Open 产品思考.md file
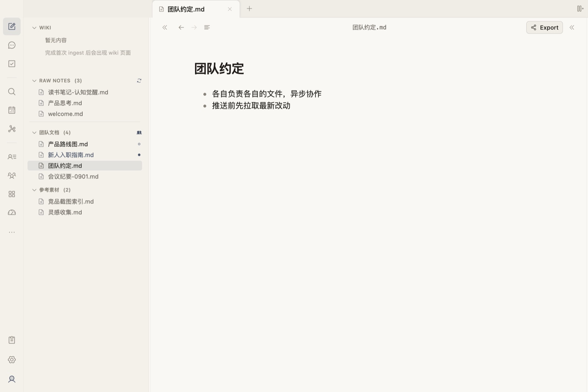Viewport: 588px width, 392px height. (85, 103)
